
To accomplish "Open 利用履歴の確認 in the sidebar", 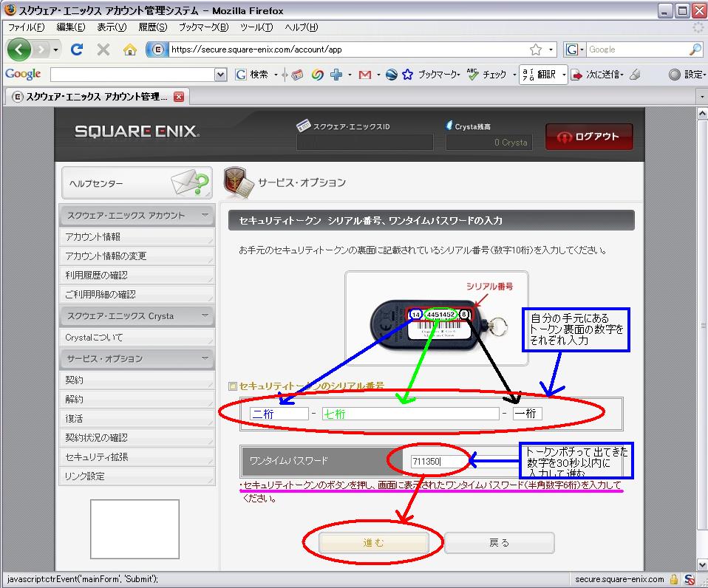I will (137, 276).
